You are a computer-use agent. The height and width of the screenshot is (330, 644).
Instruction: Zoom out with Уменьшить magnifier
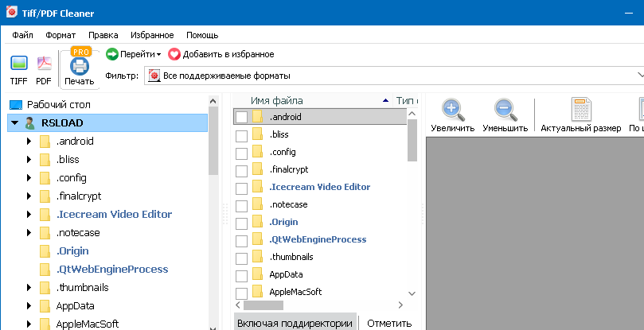(505, 109)
